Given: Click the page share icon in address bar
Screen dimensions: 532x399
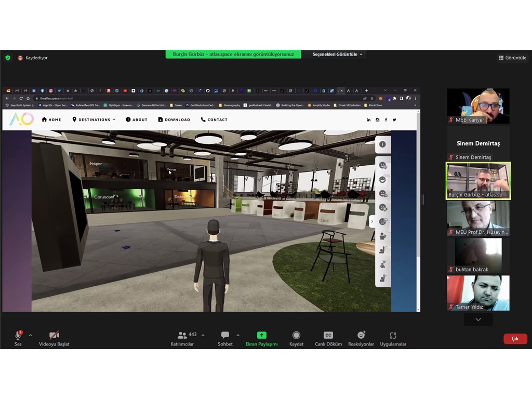Looking at the screenshot, I should [365, 98].
